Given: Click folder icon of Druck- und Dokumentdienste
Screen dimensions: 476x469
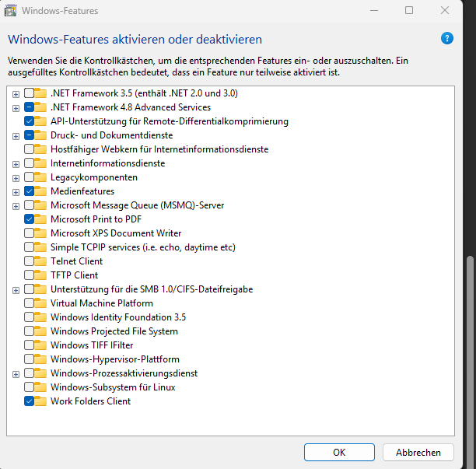Looking at the screenshot, I should point(40,135).
